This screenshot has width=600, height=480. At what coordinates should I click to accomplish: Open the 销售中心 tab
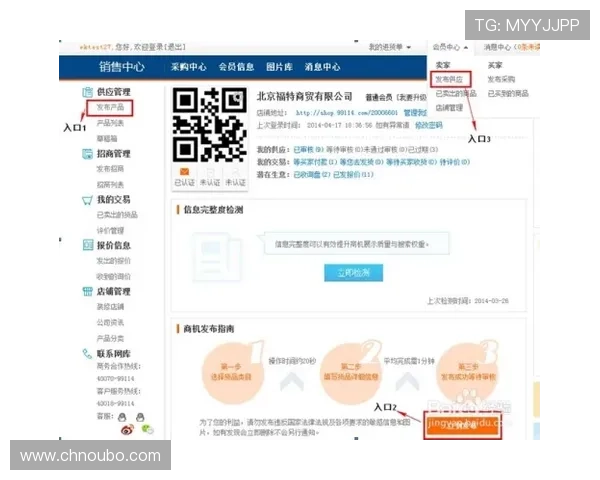(x=122, y=67)
